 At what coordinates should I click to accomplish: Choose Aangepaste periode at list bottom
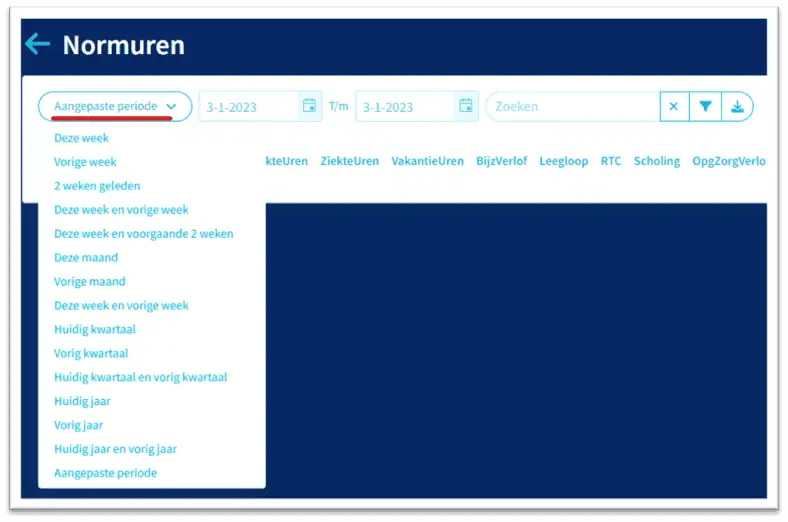pyautogui.click(x=106, y=473)
